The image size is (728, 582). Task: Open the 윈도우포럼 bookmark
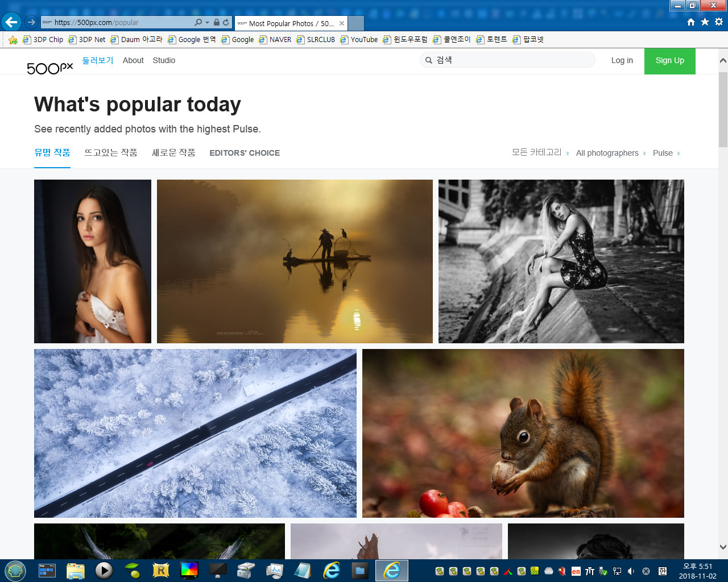[x=405, y=39]
